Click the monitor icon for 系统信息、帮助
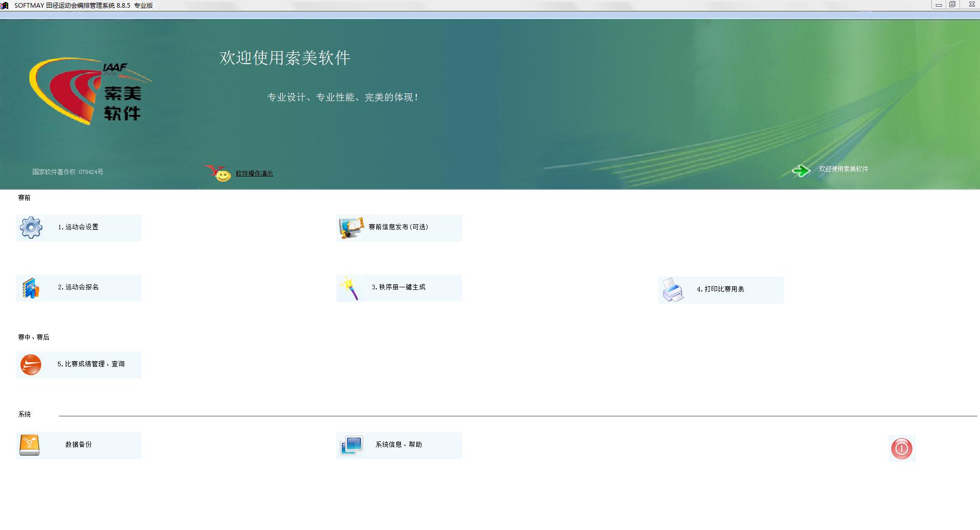Viewport: 980px width, 530px height. pyautogui.click(x=352, y=445)
